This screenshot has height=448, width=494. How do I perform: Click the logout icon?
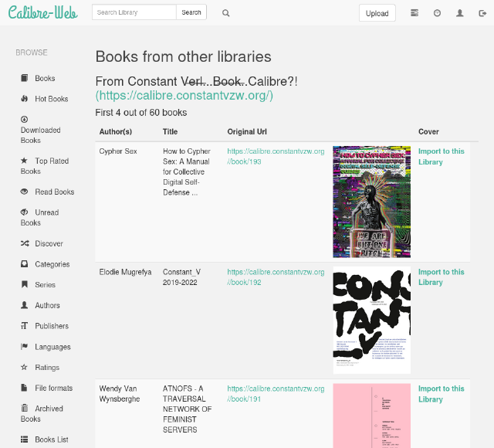coord(482,13)
